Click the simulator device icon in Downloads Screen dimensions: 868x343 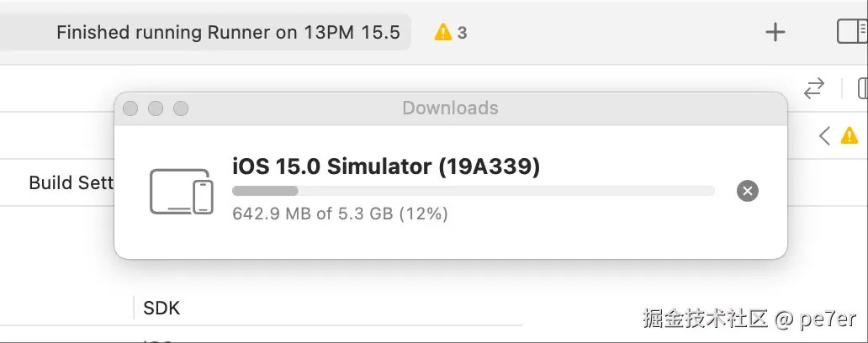181,191
